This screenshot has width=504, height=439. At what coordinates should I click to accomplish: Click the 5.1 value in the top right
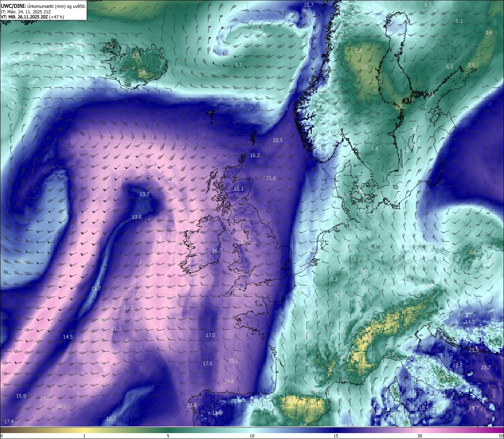click(459, 21)
